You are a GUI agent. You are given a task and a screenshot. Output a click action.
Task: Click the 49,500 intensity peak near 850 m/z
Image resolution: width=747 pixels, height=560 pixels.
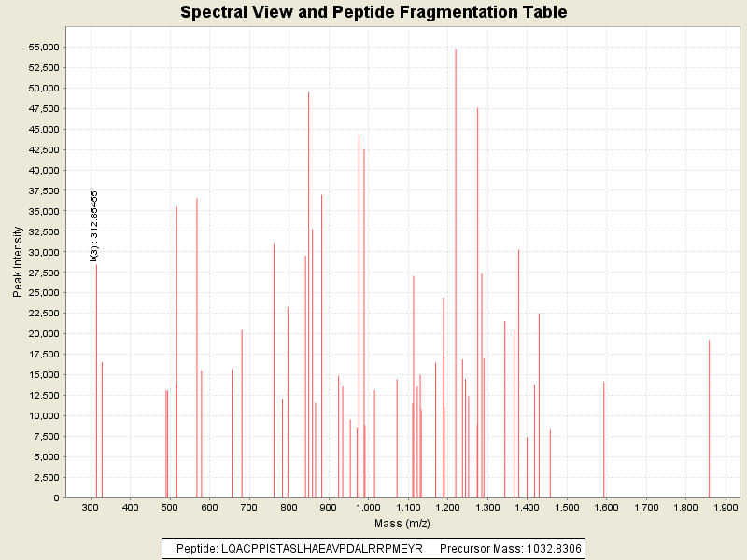[308, 280]
